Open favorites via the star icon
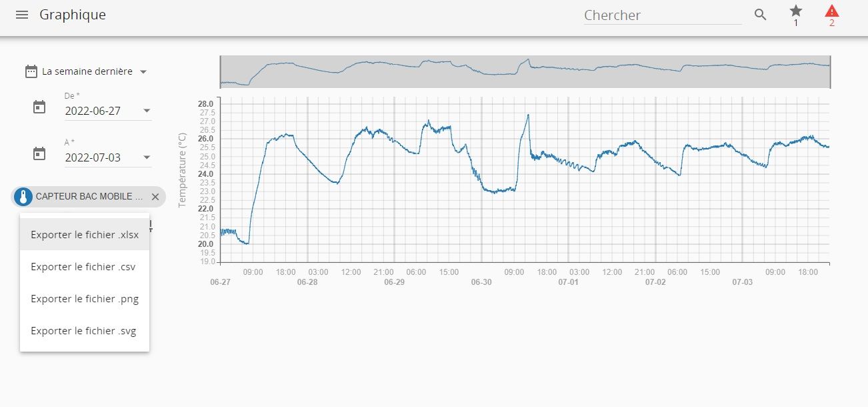Viewport: 868px width, 407px height. (795, 11)
